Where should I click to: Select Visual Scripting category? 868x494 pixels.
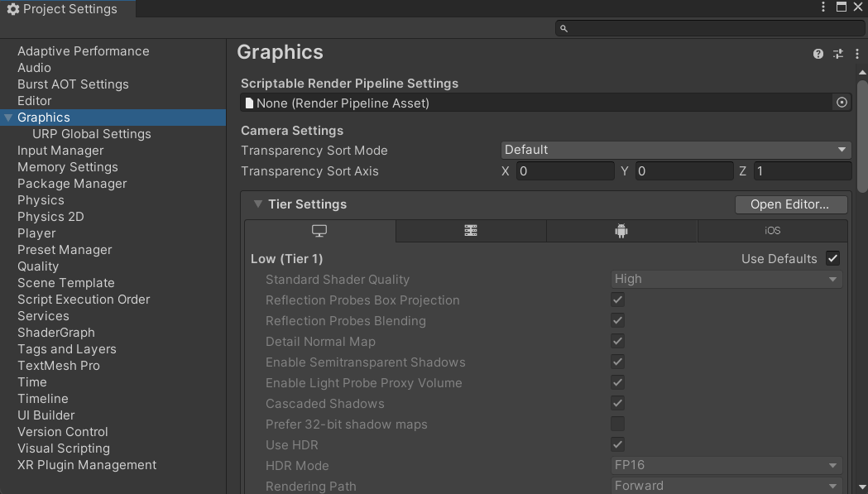(x=64, y=448)
